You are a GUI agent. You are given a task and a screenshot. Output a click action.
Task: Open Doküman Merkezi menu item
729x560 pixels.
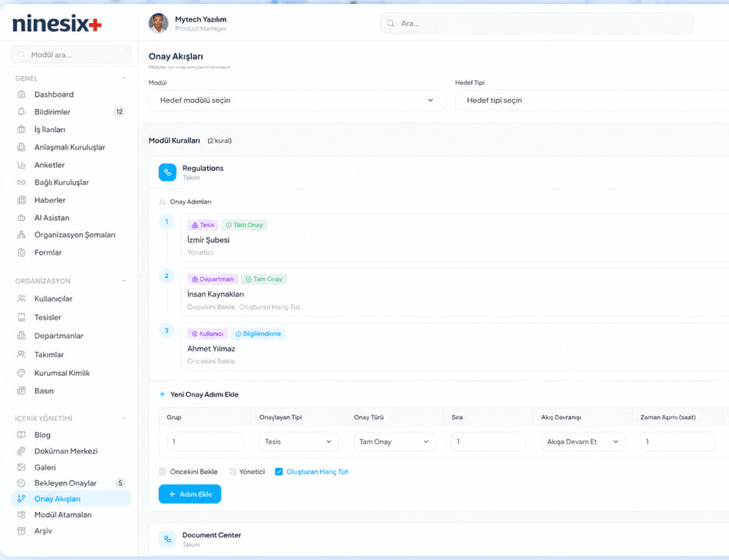71,451
